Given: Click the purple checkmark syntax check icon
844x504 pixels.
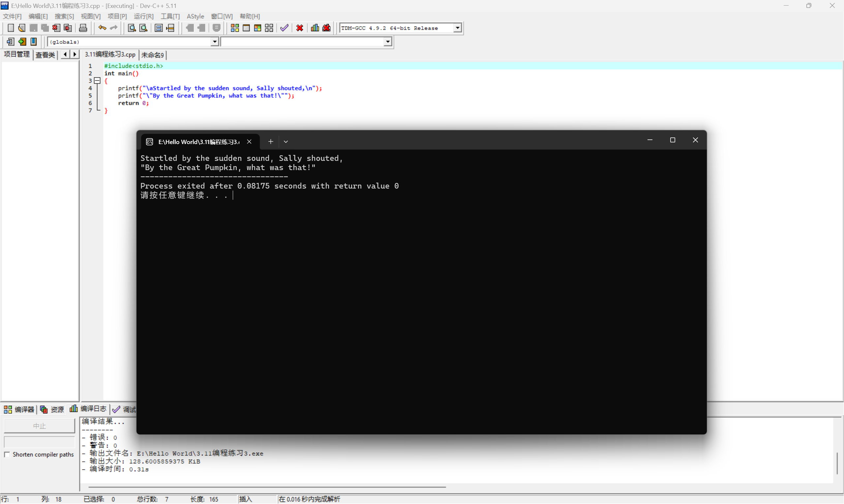Looking at the screenshot, I should point(284,28).
